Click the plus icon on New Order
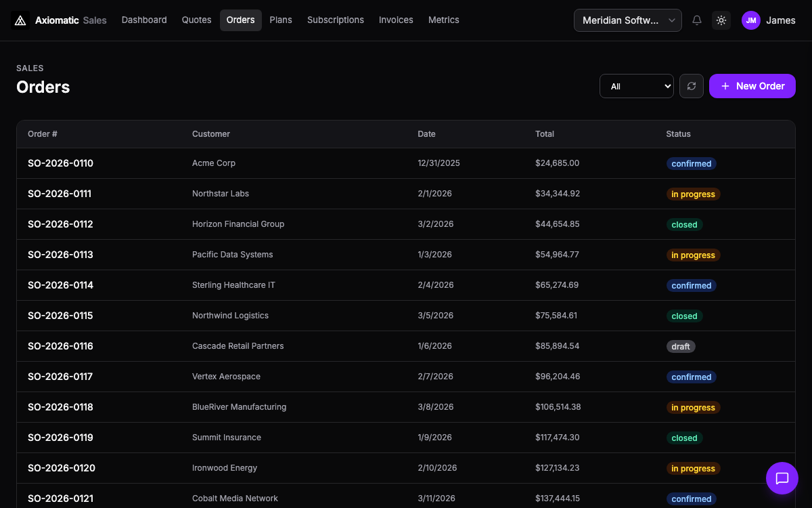 725,86
